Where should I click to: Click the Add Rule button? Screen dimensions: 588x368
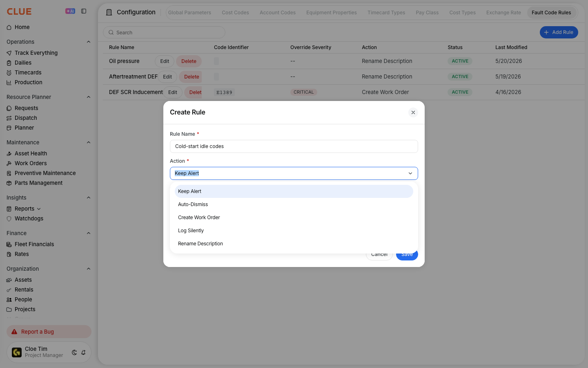coord(559,32)
